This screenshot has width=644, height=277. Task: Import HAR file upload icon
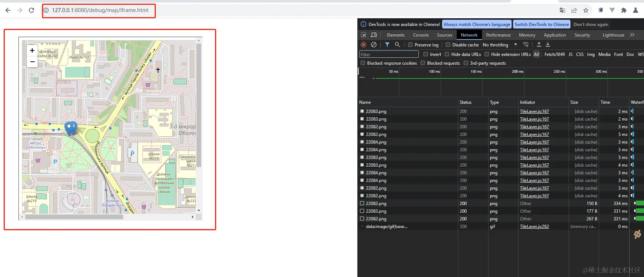pyautogui.click(x=539, y=45)
